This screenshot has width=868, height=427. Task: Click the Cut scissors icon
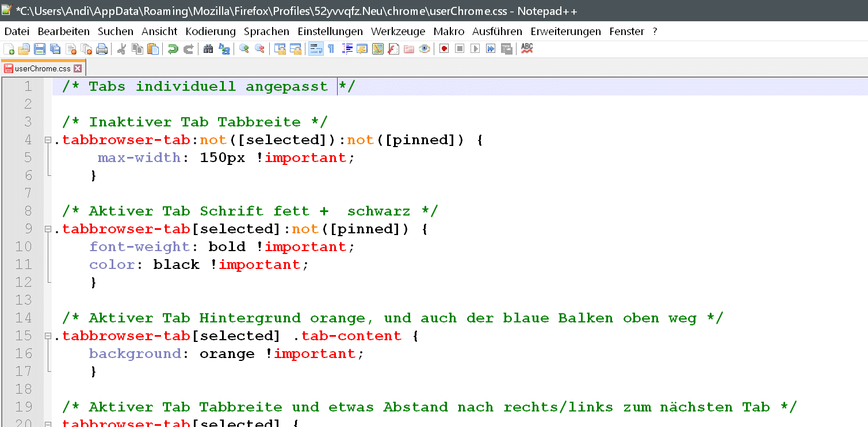[x=121, y=49]
